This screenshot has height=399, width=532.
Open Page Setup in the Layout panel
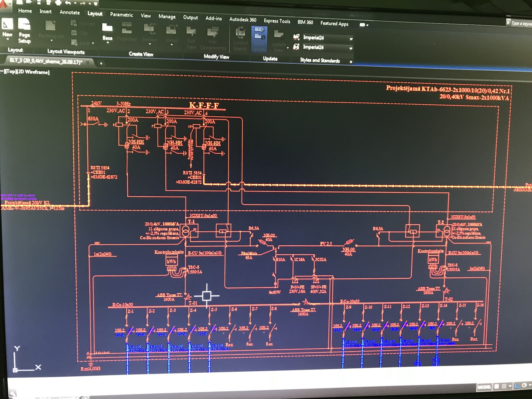tap(24, 30)
